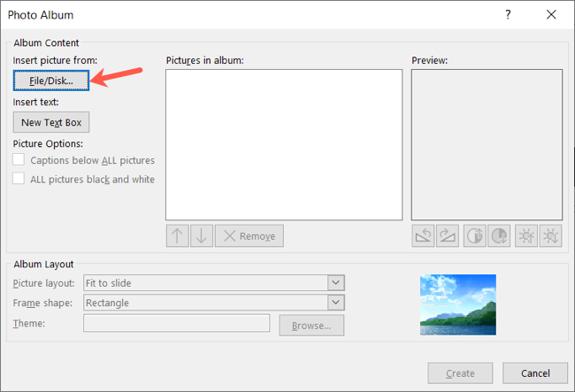Image resolution: width=575 pixels, height=392 pixels.
Task: Open the Frame shape dropdown
Action: pos(336,303)
